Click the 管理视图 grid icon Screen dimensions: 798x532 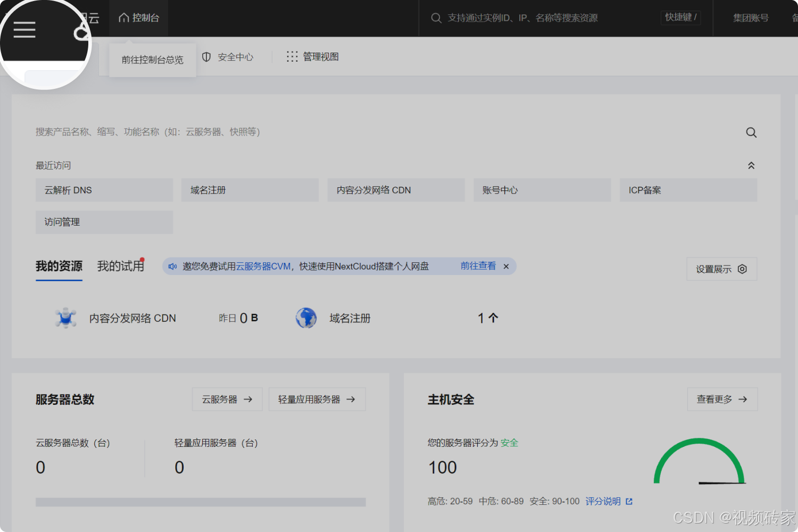coord(292,57)
